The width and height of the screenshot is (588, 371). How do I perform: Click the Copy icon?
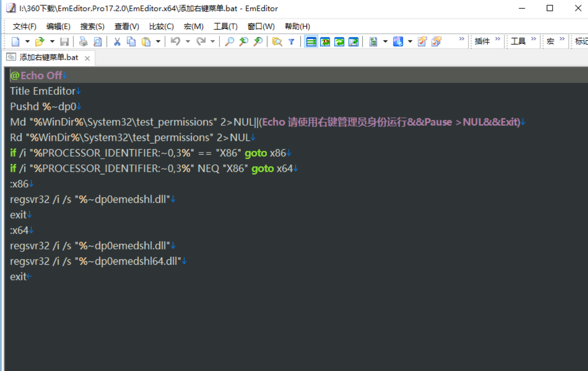130,41
